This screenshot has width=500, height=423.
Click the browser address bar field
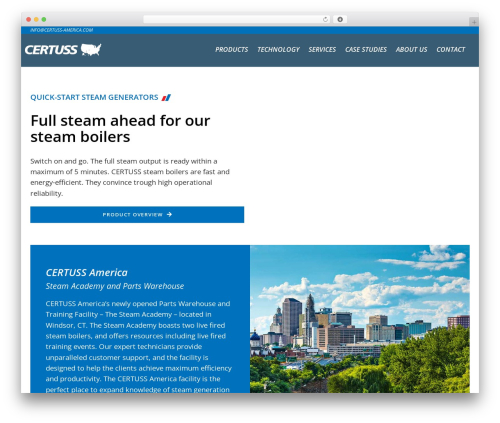[x=237, y=20]
